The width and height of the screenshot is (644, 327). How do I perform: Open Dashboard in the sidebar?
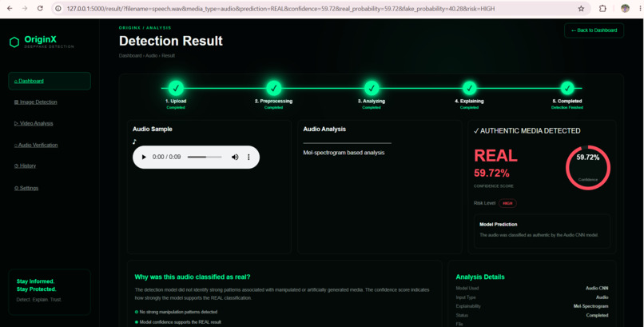point(50,81)
